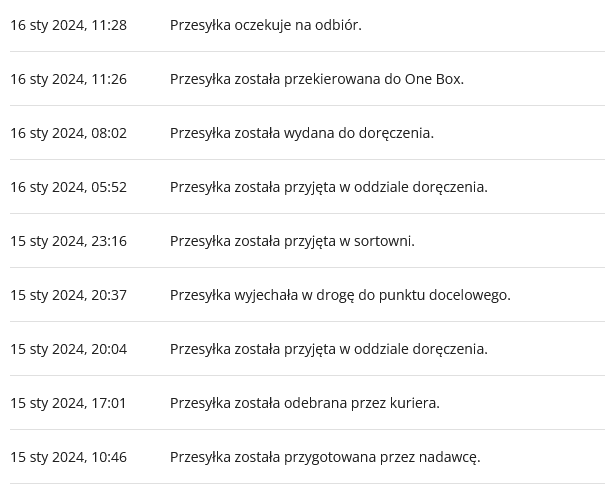Select timestamp 16 sty 2024, 08:02
This screenshot has width=605, height=495.
click(68, 133)
